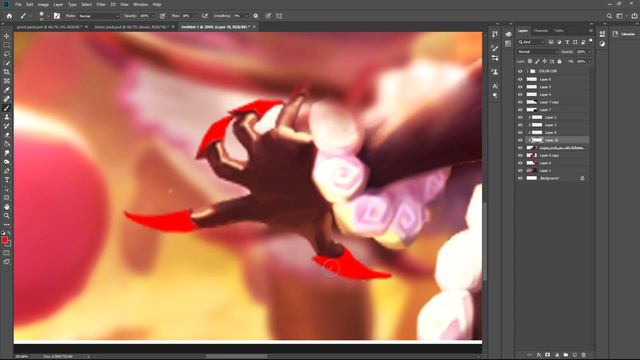This screenshot has height=360, width=640.
Task: Create a new group folder icon
Action: tap(566, 355)
